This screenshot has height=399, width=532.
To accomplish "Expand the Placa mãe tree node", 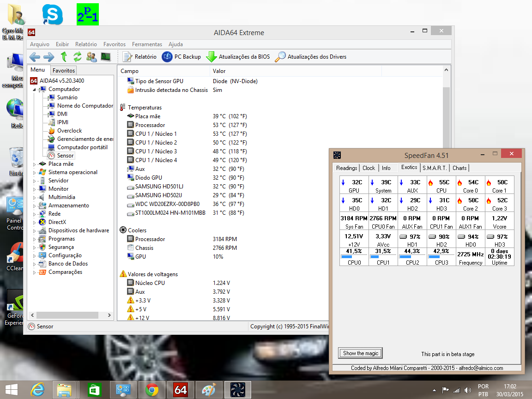I will 34,164.
